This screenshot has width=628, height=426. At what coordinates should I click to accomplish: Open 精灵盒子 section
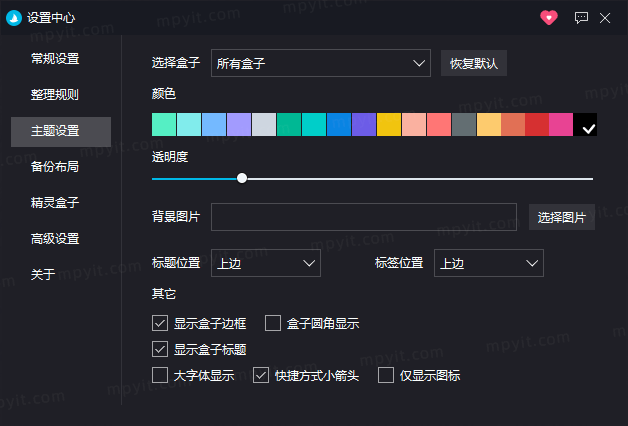tap(55, 203)
